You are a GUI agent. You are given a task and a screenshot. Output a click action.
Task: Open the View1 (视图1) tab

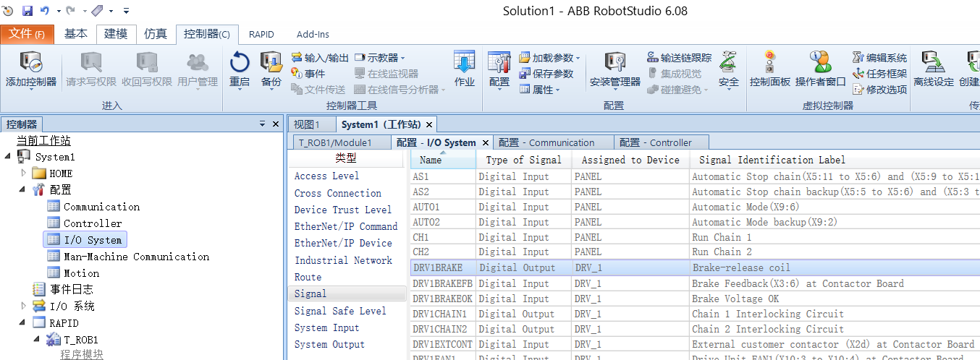pyautogui.click(x=307, y=124)
